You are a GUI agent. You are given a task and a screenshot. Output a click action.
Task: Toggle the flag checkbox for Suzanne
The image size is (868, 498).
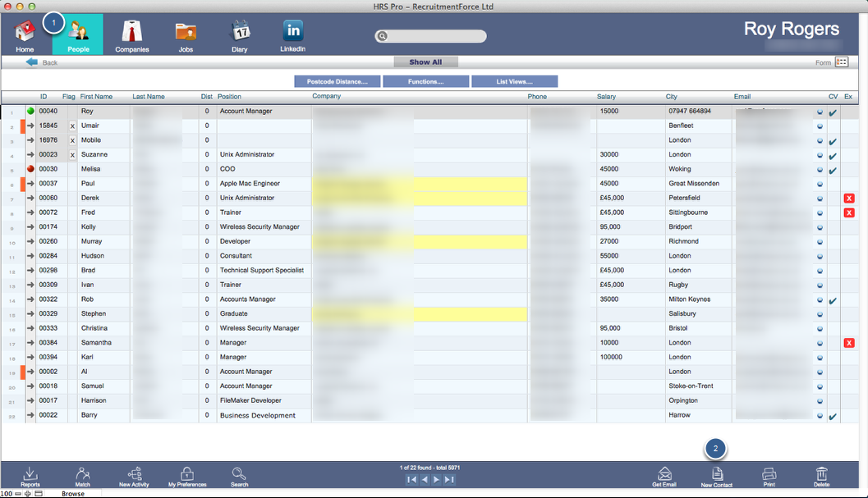72,155
